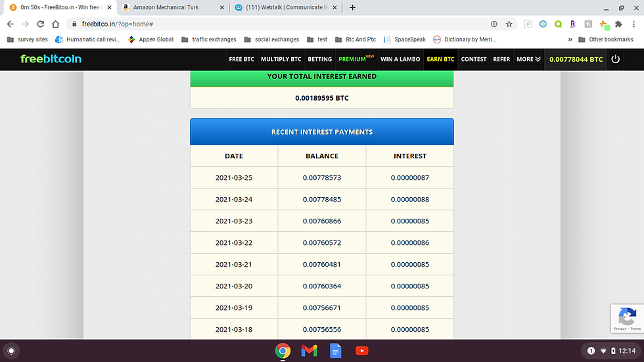Click the reCAPTCHA badge
Screen dimensions: 644x362
627,319
